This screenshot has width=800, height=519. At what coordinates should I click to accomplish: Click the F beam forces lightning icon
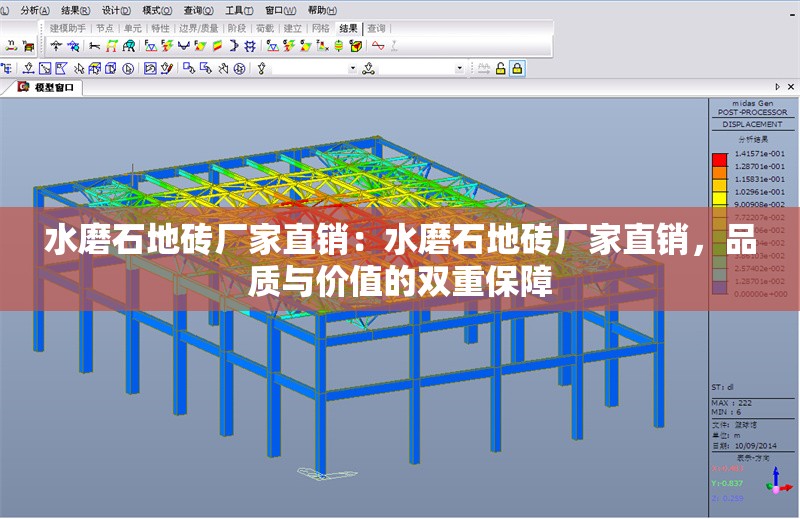coord(167,46)
